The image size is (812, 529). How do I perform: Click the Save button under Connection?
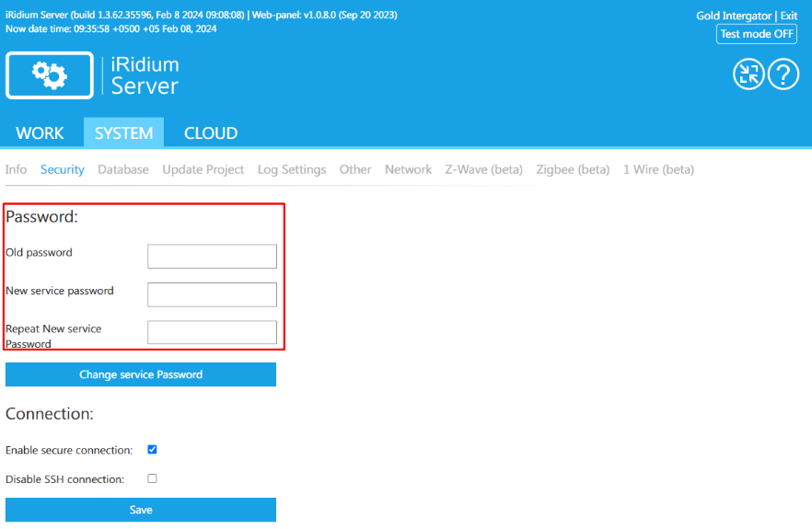141,510
